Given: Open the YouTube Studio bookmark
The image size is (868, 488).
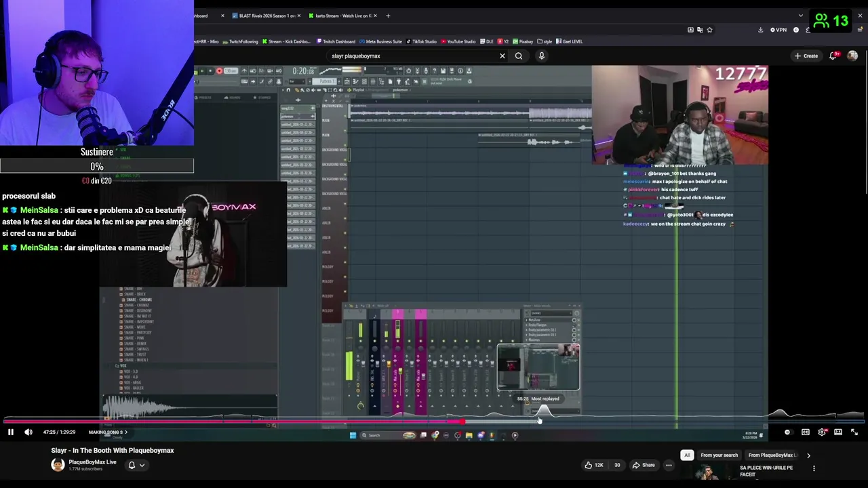Looking at the screenshot, I should pyautogui.click(x=458, y=41).
